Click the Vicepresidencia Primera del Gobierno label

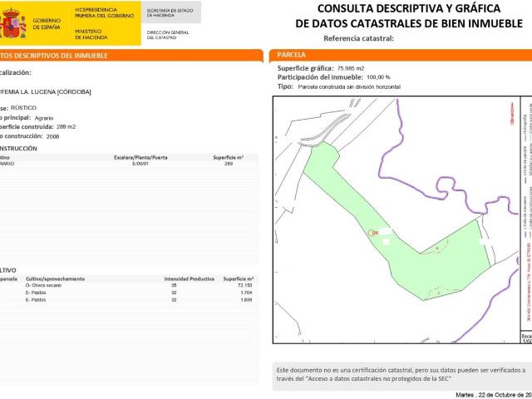click(102, 12)
